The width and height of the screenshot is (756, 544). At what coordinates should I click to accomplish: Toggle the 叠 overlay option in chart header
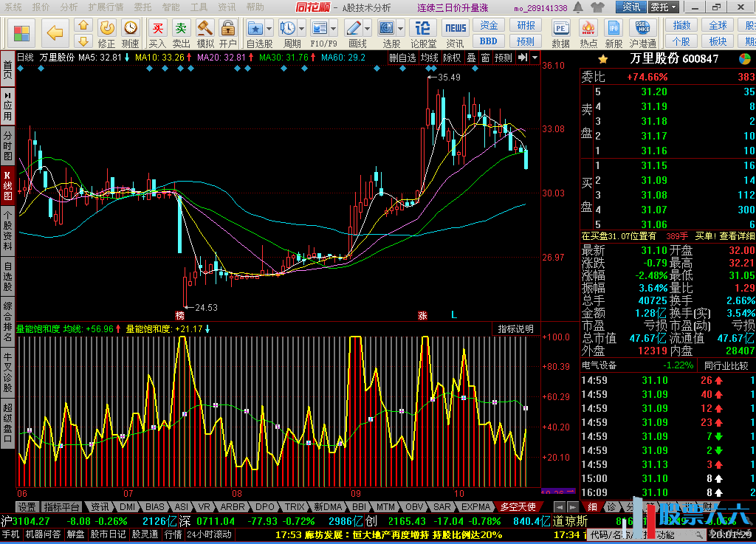pos(471,58)
